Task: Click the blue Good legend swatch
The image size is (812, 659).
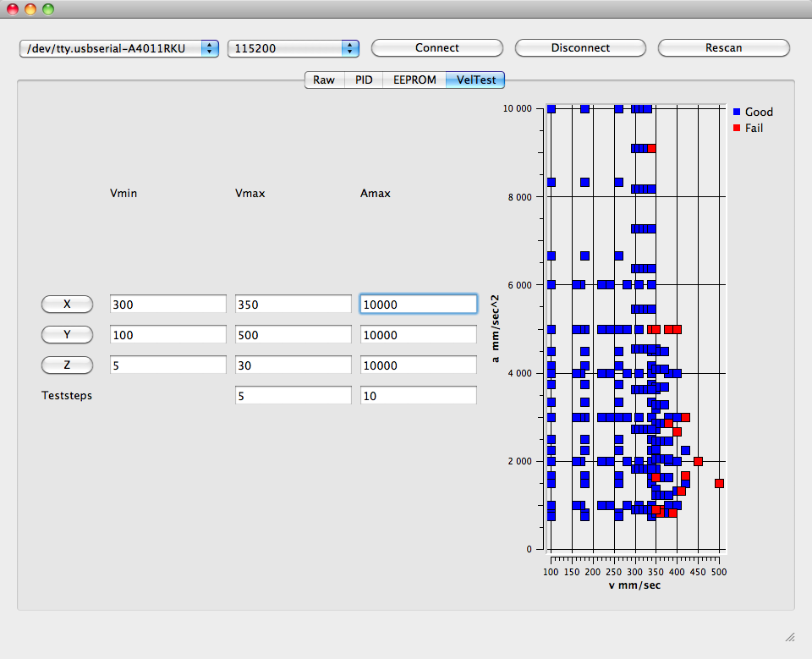Action: click(737, 112)
